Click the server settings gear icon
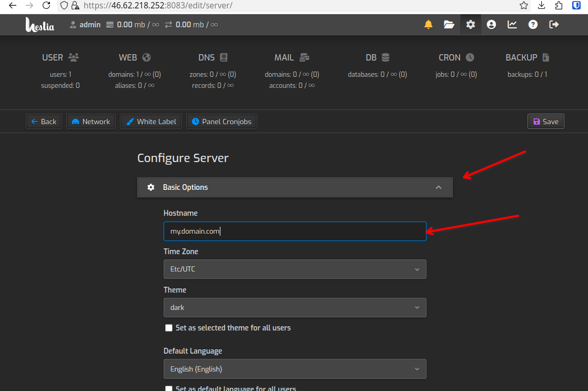This screenshot has width=588, height=391. click(x=470, y=24)
